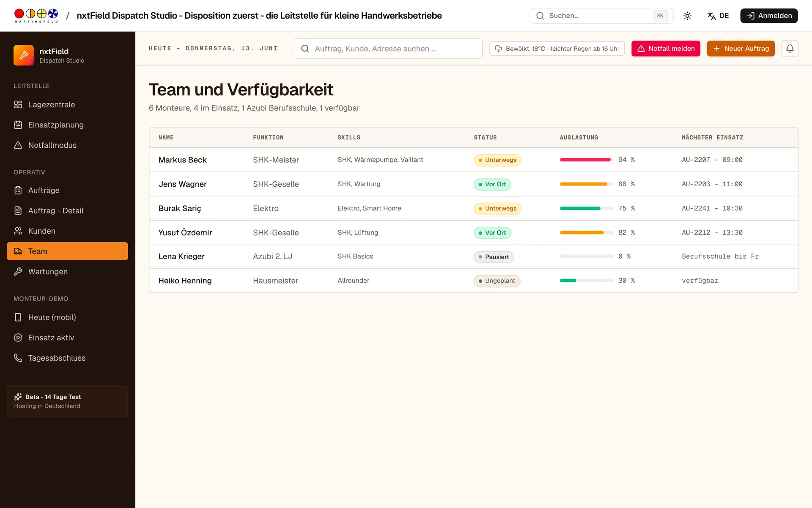The height and width of the screenshot is (508, 812).
Task: Click Heiko Henning's 30 % workload bar
Action: pyautogui.click(x=587, y=281)
